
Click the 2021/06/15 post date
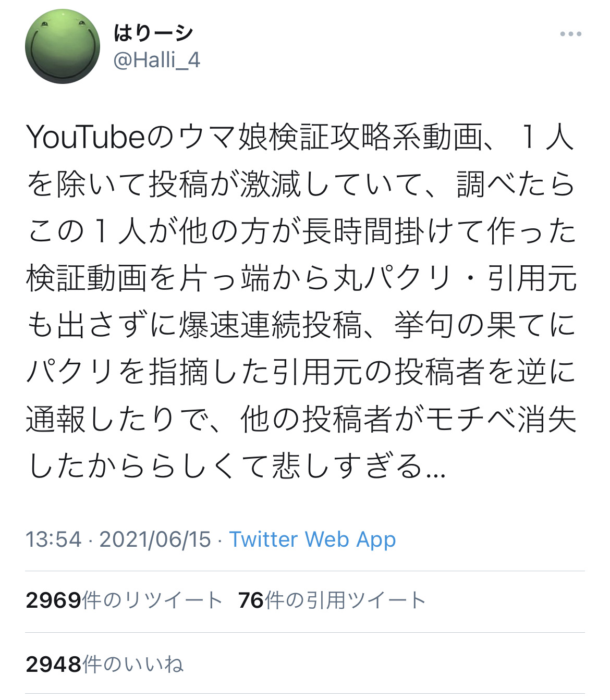155,539
